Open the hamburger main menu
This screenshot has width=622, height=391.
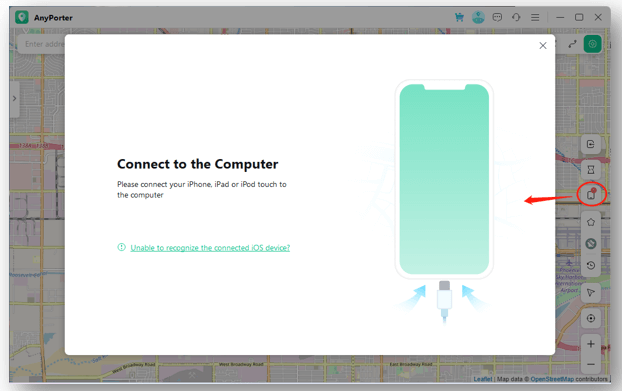(x=535, y=17)
